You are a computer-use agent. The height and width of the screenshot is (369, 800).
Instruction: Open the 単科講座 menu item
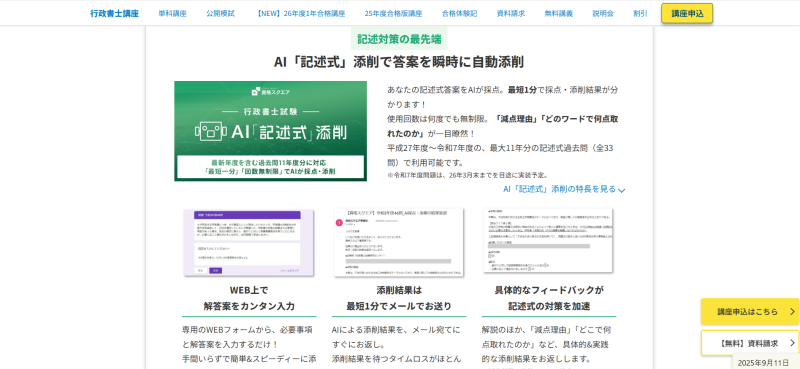172,14
